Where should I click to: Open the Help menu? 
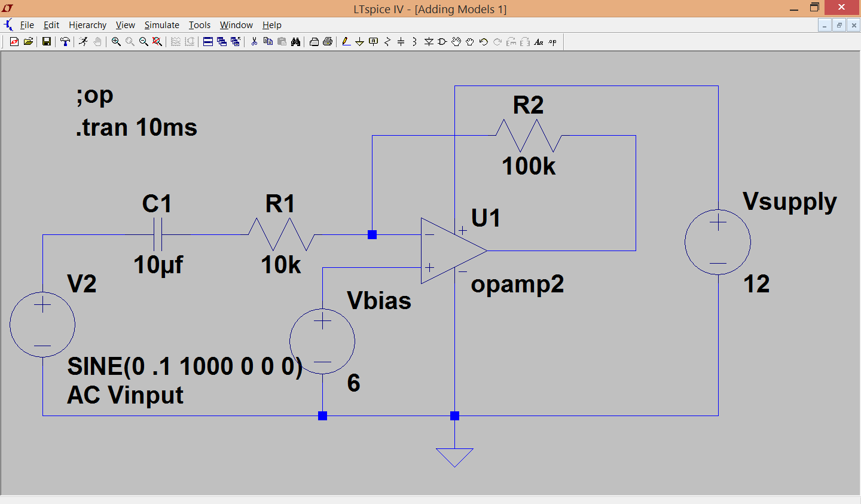pyautogui.click(x=272, y=25)
